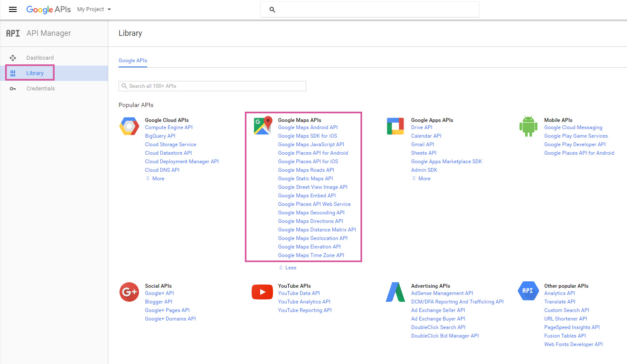Click the Google Apps APIs icon
Screen dimensions: 627x364
pyautogui.click(x=395, y=126)
